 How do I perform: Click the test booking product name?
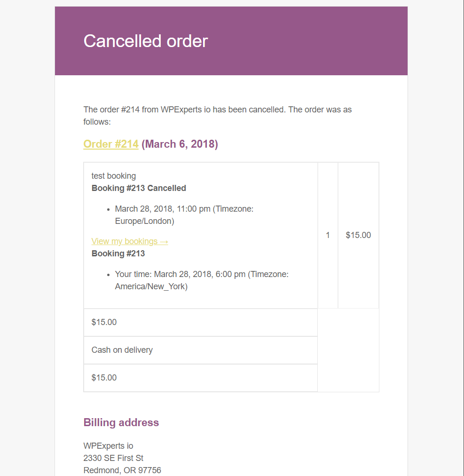point(114,176)
